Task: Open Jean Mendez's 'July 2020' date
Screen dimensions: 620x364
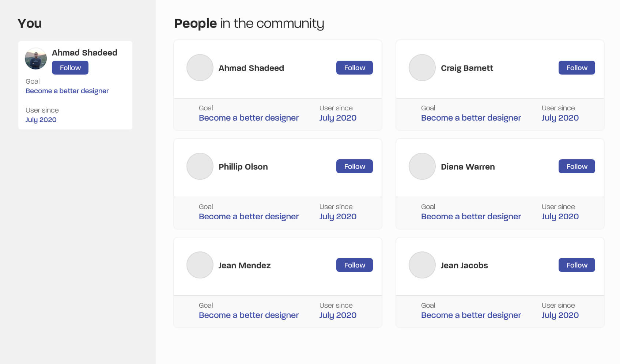Action: [337, 315]
